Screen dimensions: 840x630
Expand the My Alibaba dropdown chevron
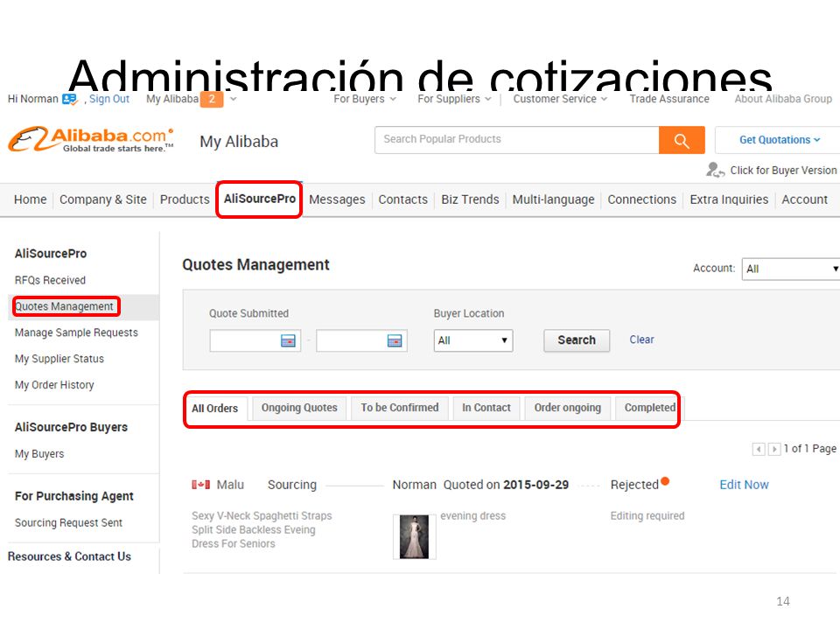(x=233, y=99)
